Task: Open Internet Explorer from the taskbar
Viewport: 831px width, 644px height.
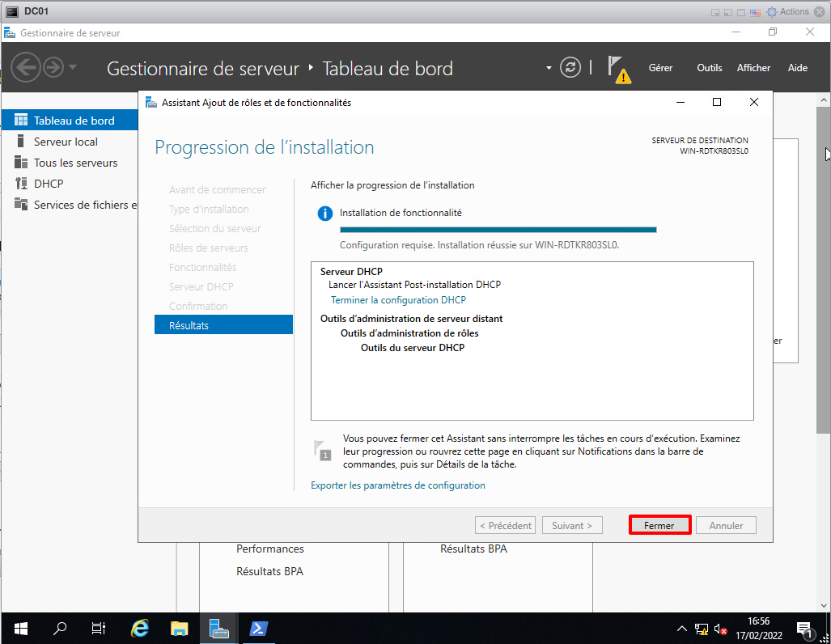Action: tap(140, 629)
